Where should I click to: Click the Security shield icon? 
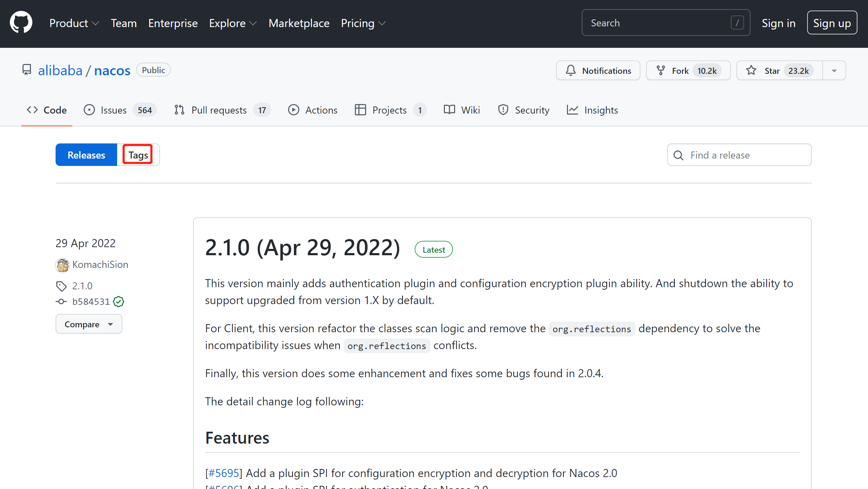click(x=503, y=110)
